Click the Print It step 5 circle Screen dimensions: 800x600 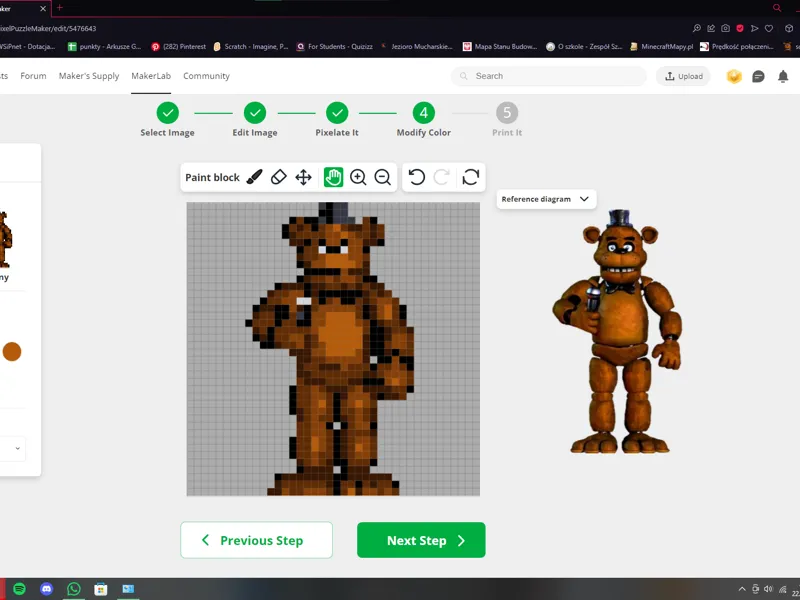pos(507,113)
